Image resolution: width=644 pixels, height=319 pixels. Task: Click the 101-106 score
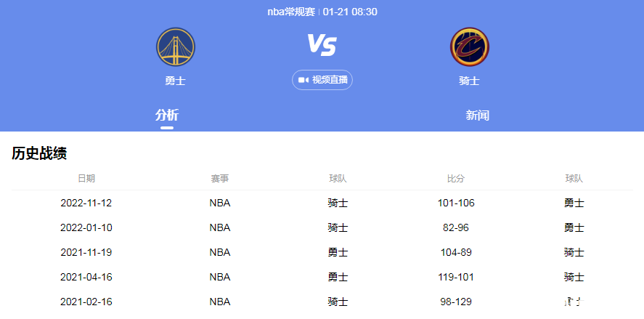pyautogui.click(x=456, y=203)
